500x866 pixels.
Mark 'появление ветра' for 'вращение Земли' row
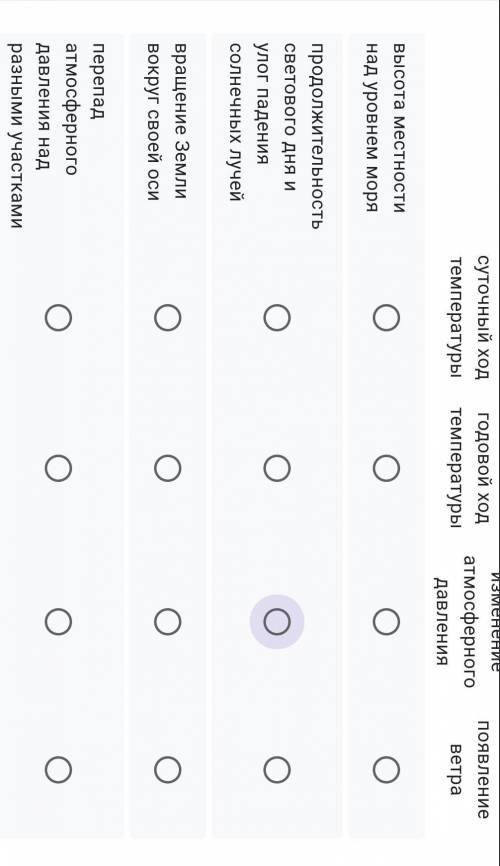click(x=167, y=769)
